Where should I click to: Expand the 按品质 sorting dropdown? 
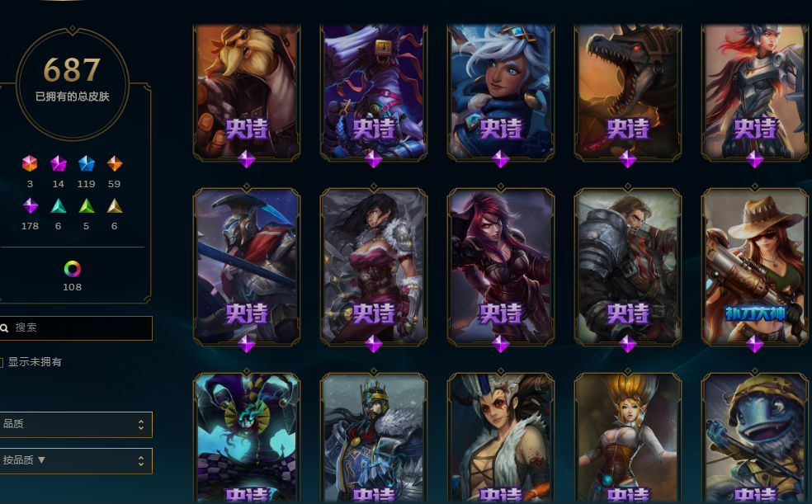click(76, 460)
